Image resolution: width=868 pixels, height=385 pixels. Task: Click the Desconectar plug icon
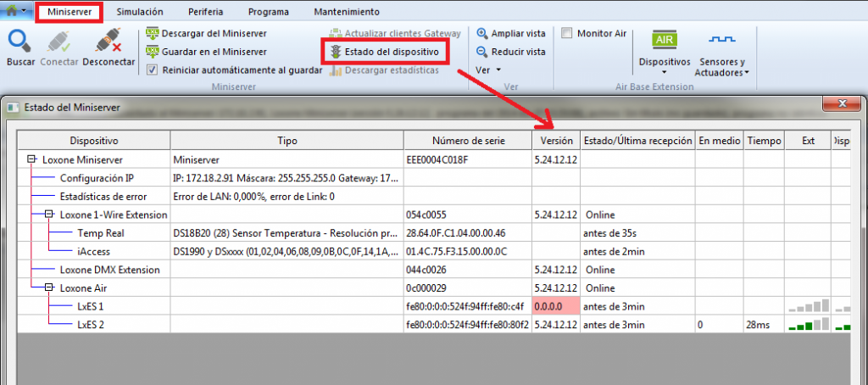(108, 41)
